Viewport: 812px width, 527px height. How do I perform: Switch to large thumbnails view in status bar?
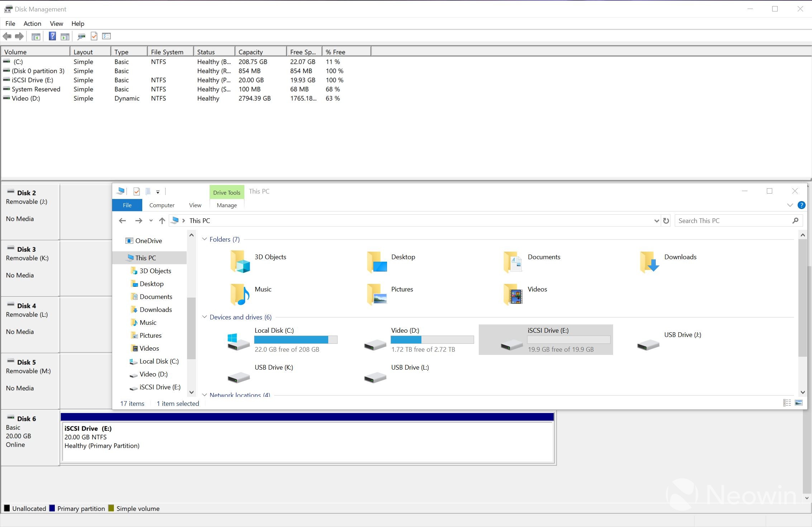tap(798, 403)
